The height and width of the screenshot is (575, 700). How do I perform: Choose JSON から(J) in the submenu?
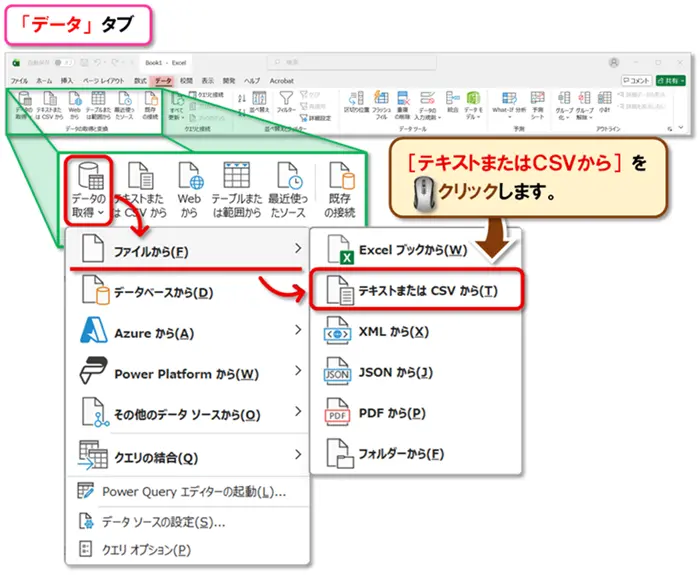[415, 372]
